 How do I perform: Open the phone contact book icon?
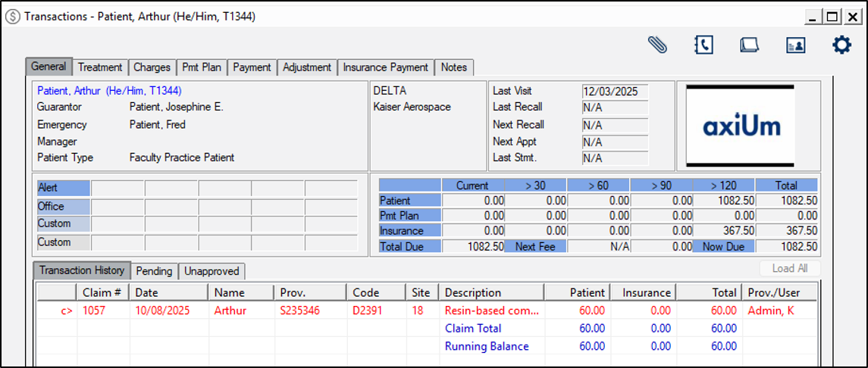pyautogui.click(x=703, y=45)
